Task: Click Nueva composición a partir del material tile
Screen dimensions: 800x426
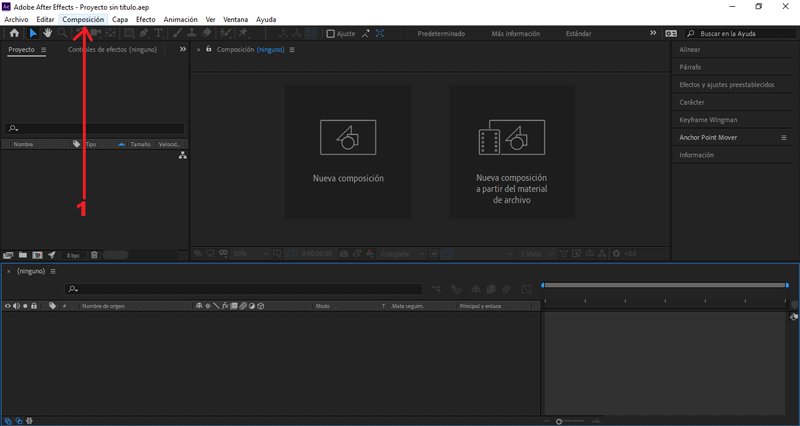Action: coord(511,150)
